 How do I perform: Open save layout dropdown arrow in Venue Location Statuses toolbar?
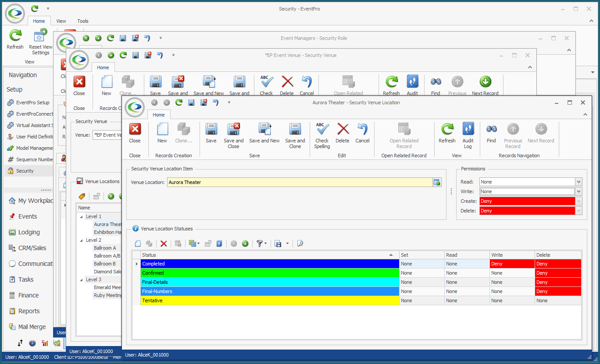click(287, 244)
